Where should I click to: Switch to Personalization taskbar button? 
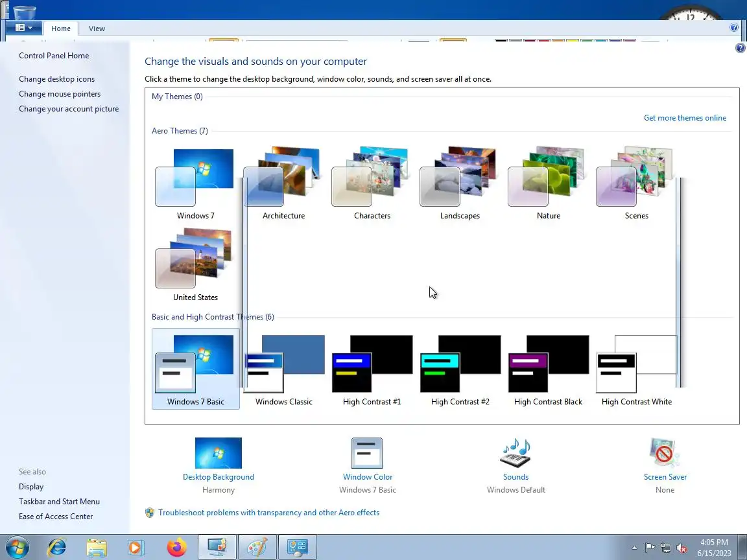[x=217, y=547]
